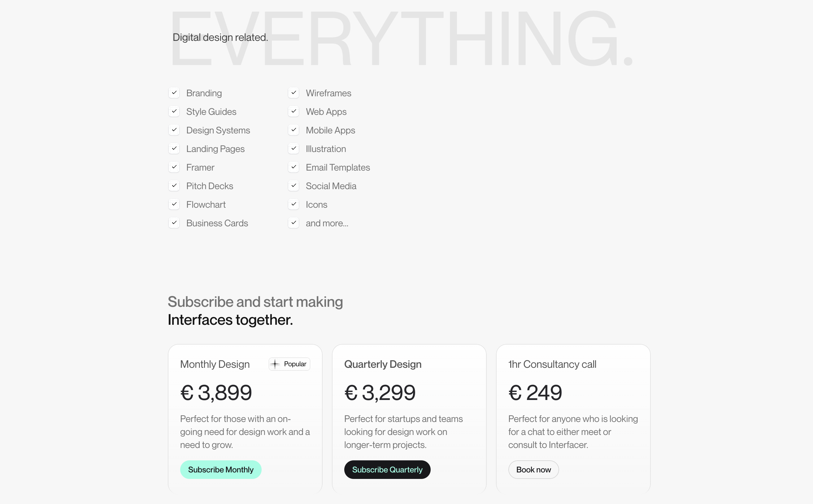Toggle the Framer checkbox

point(174,167)
